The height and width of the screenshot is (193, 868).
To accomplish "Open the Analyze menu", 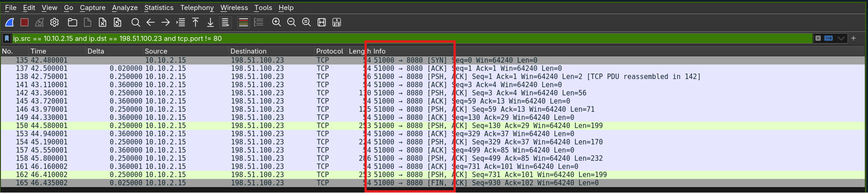I will 125,8.
